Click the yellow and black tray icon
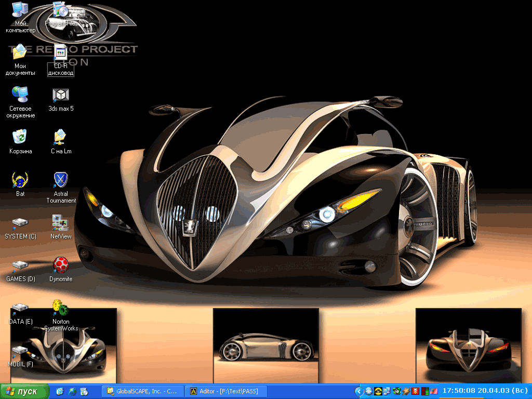Viewport: 532px width, 399px height. [x=378, y=392]
